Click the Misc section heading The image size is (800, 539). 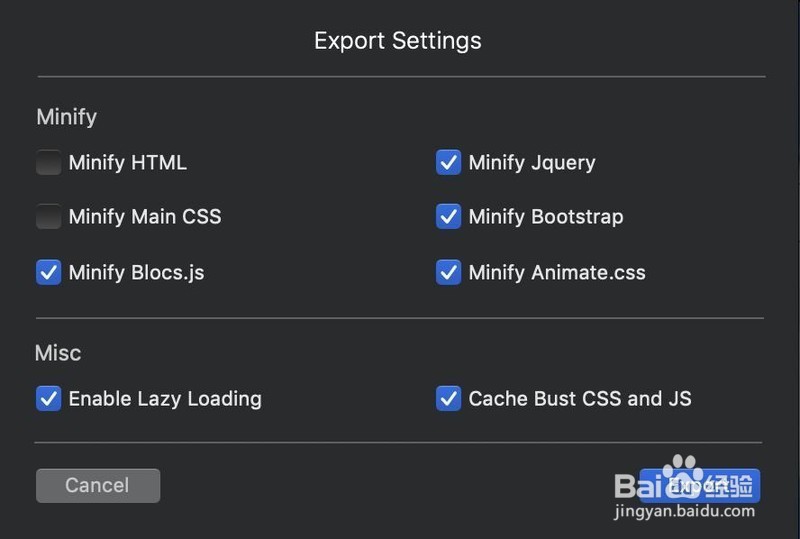click(x=58, y=353)
